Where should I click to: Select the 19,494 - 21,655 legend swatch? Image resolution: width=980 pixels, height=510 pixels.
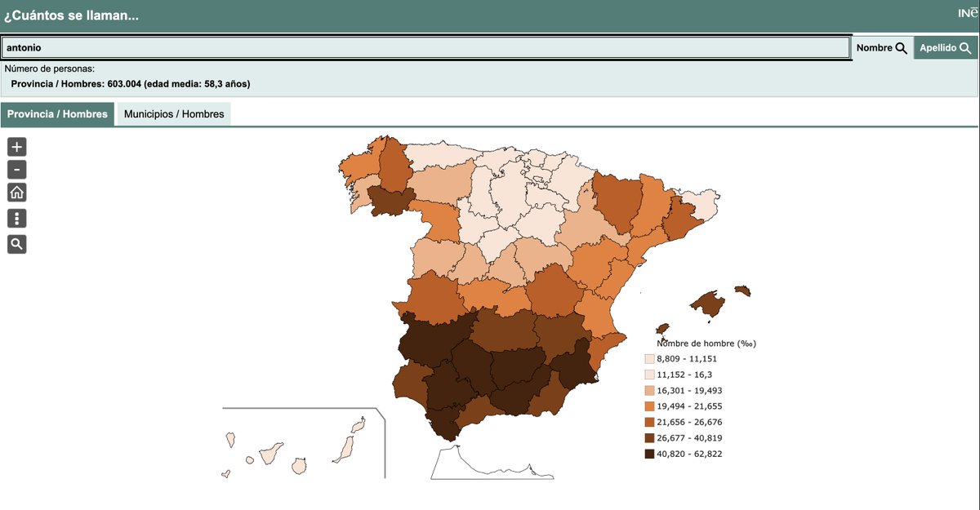click(x=649, y=406)
